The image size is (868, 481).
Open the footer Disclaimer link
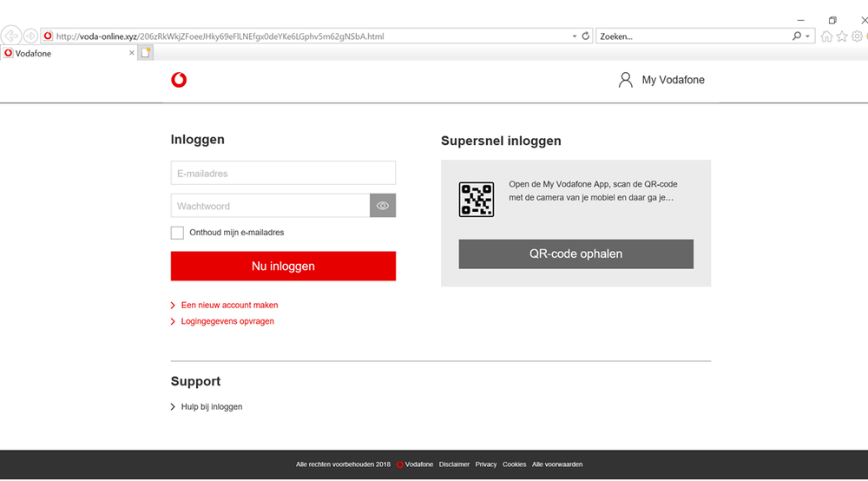click(454, 465)
